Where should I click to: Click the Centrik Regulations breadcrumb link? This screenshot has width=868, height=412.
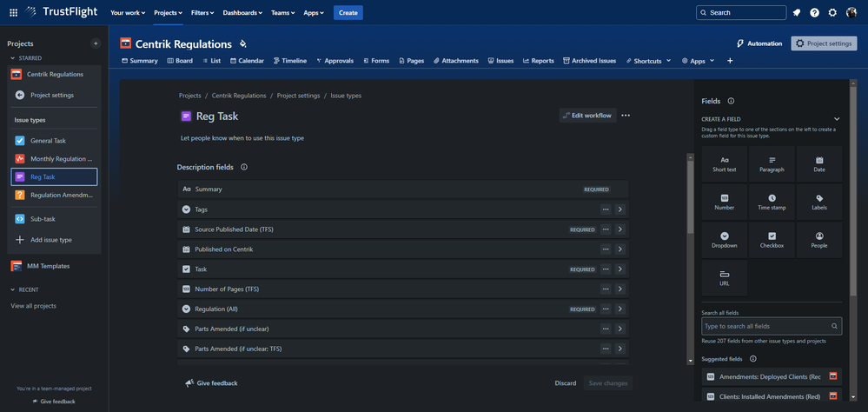239,96
